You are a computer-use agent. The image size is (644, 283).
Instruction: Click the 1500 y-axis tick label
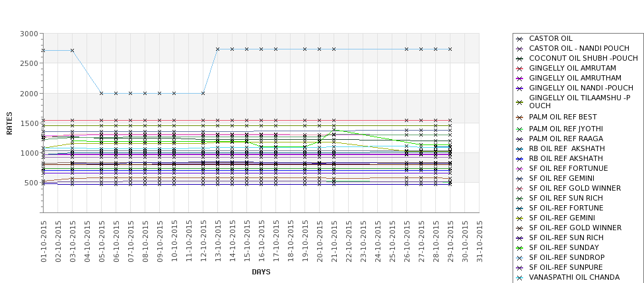29,123
